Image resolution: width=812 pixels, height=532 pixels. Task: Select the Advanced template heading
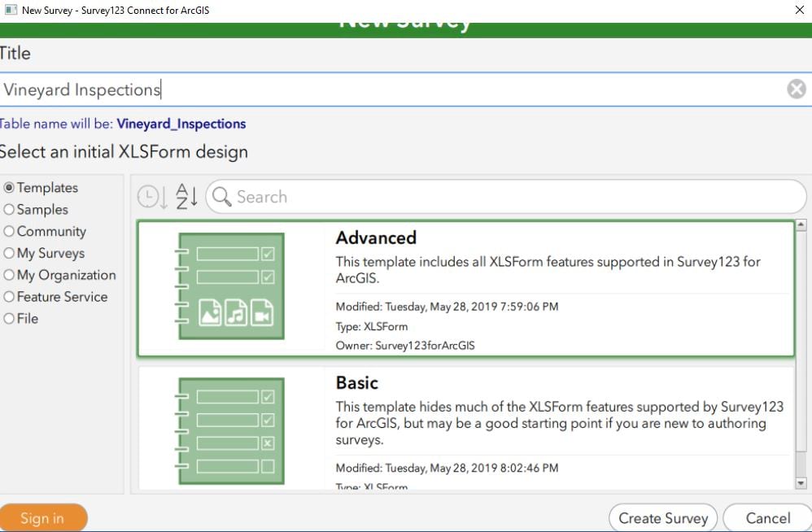[376, 238]
